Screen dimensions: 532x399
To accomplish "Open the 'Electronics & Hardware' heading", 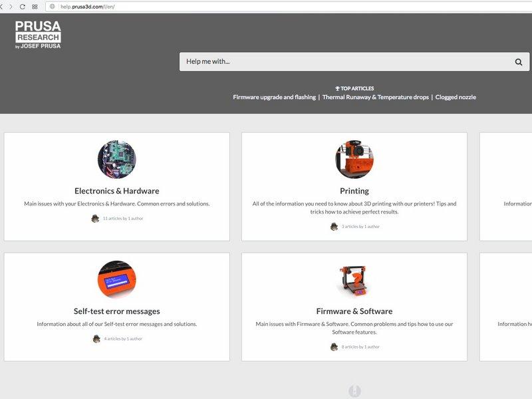I will pos(117,191).
